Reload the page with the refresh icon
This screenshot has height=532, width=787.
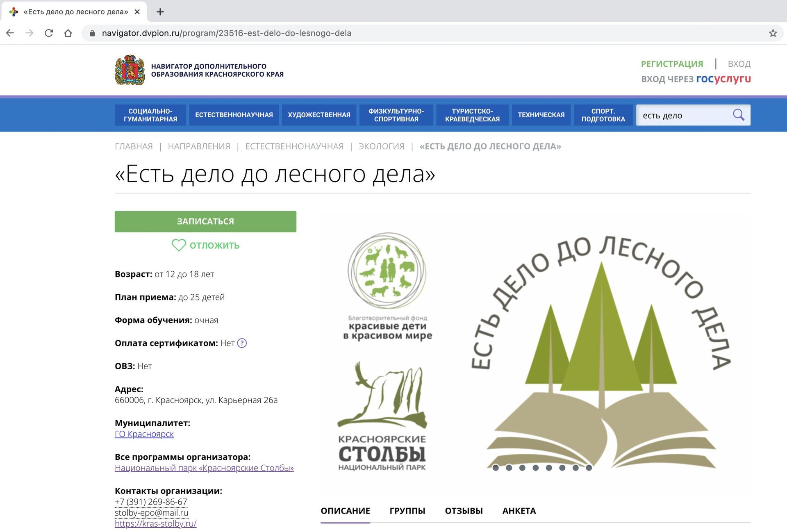(x=49, y=33)
